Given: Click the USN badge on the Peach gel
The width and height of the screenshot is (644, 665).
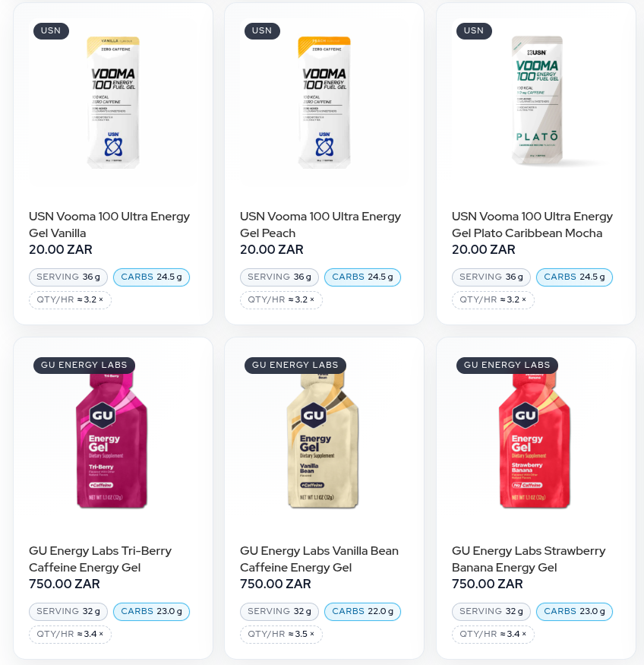Looking at the screenshot, I should 262,30.
